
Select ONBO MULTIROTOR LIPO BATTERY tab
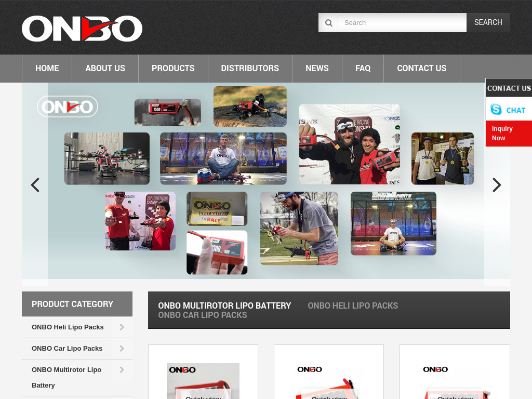click(224, 305)
